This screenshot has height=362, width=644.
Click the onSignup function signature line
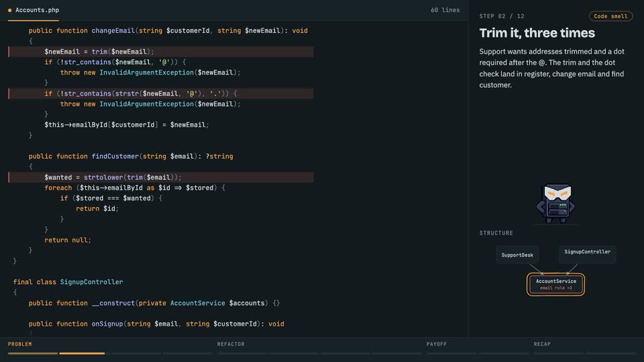(x=156, y=324)
